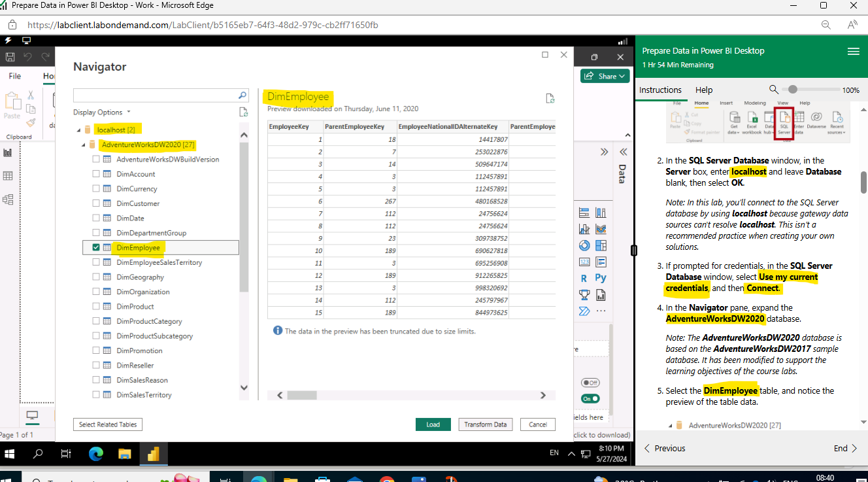Select the DimSalesTerritory table row
Image resolution: width=868 pixels, height=482 pixels.
[161, 394]
